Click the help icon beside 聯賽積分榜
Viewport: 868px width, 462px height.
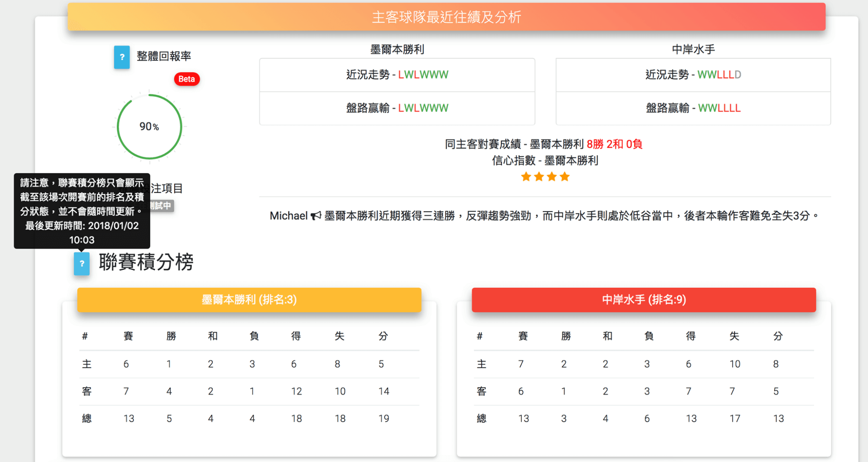(82, 263)
